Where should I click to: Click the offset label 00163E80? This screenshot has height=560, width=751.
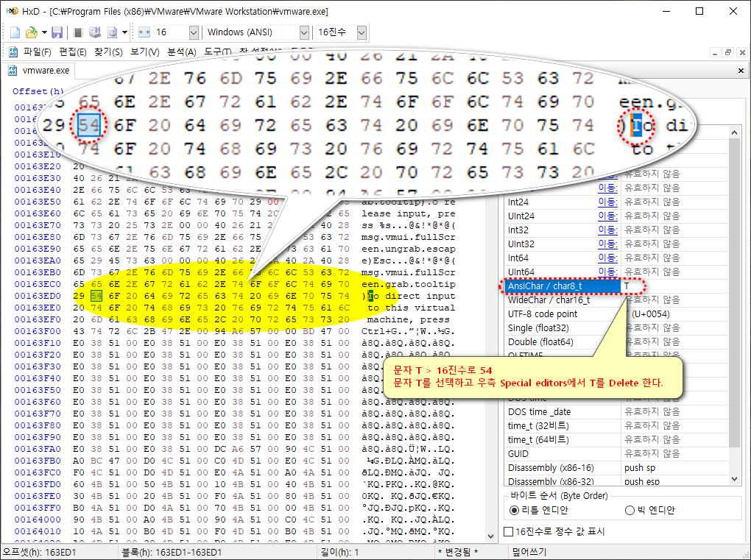[38, 237]
